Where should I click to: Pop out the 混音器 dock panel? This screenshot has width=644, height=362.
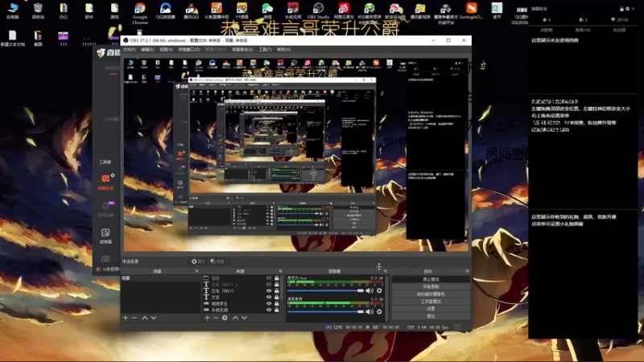(386, 271)
